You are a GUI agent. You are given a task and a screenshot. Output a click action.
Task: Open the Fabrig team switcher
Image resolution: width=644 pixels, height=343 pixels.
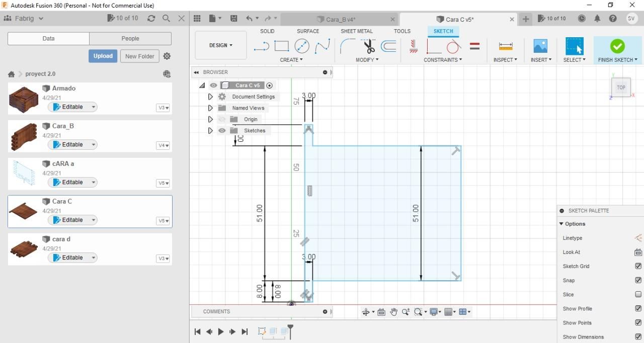(x=24, y=18)
